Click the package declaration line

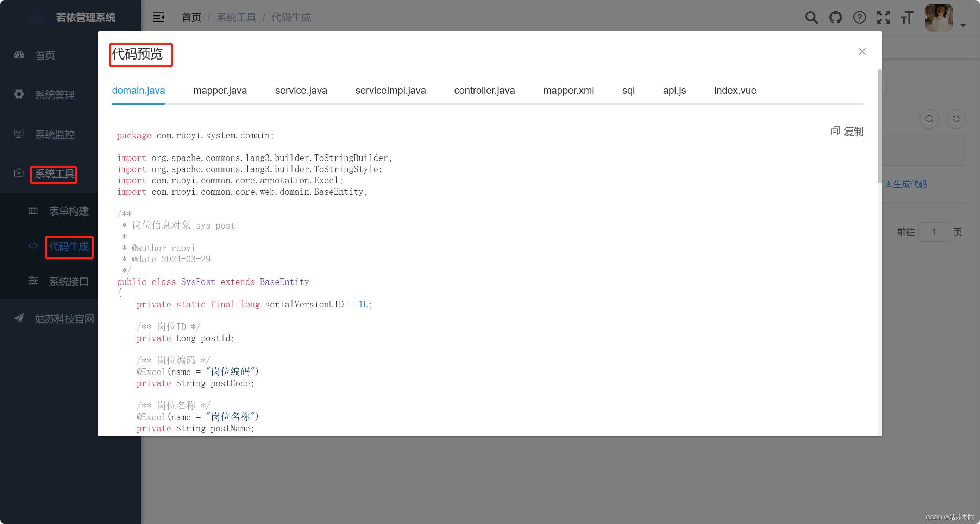[x=195, y=136]
